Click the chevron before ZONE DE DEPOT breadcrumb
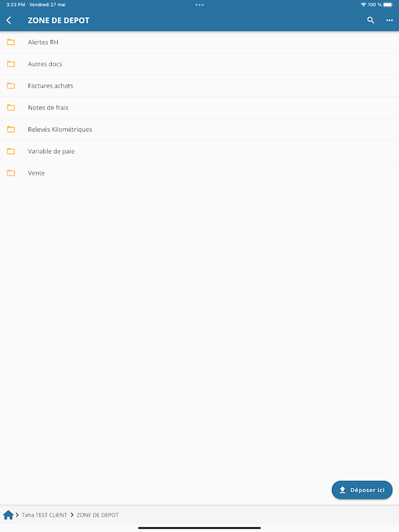 [x=72, y=515]
